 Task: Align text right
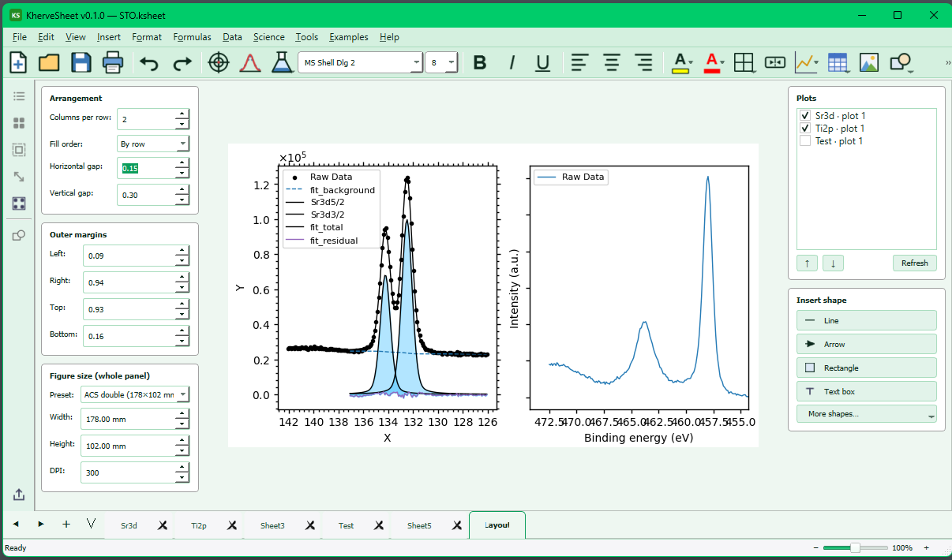pyautogui.click(x=643, y=63)
